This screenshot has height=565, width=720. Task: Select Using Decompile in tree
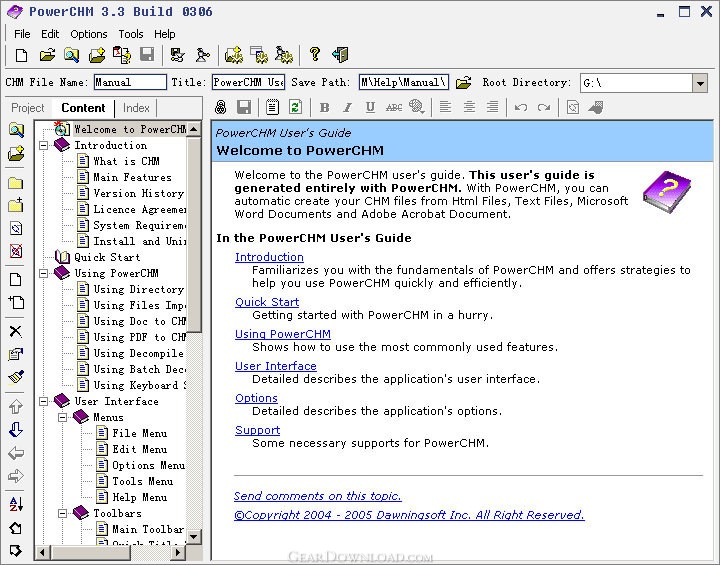point(138,353)
